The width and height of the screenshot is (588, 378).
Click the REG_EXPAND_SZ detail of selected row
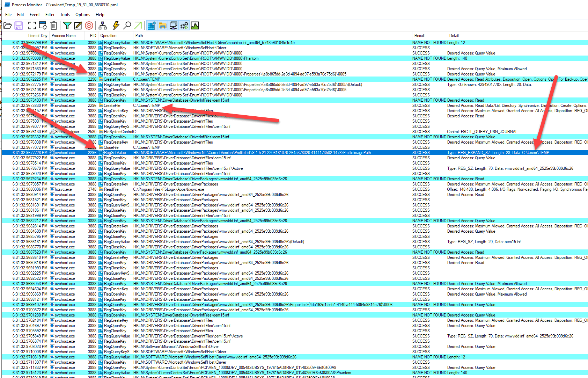(x=498, y=153)
